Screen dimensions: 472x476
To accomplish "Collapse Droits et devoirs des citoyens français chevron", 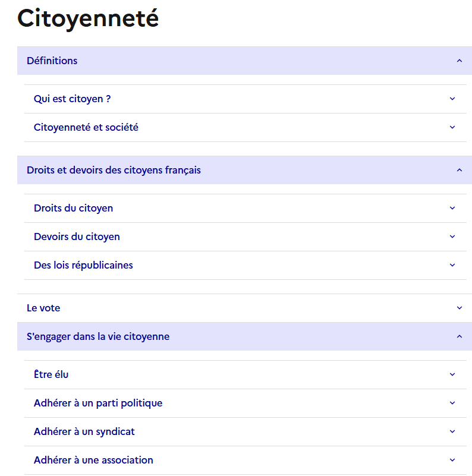I will 460,170.
